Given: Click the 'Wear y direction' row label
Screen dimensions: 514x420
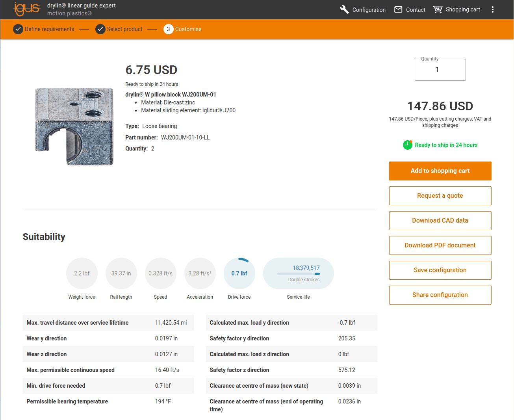Looking at the screenshot, I should pos(47,338).
